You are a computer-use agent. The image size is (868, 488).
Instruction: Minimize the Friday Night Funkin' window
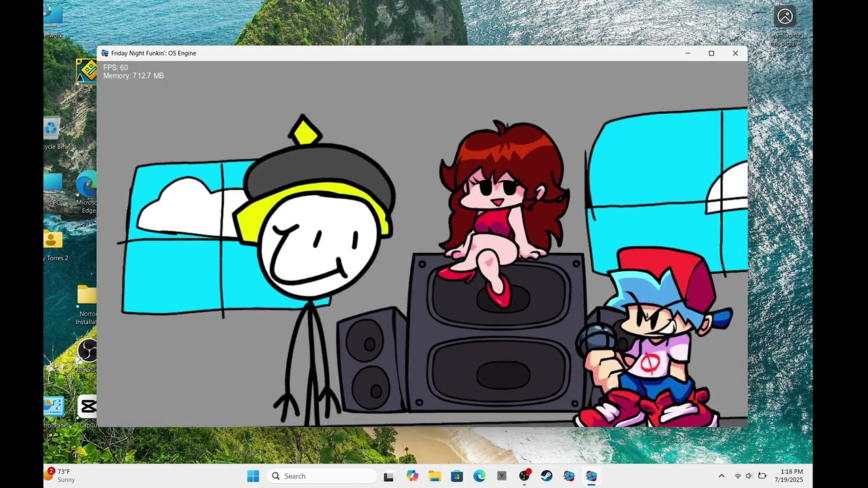pos(688,53)
